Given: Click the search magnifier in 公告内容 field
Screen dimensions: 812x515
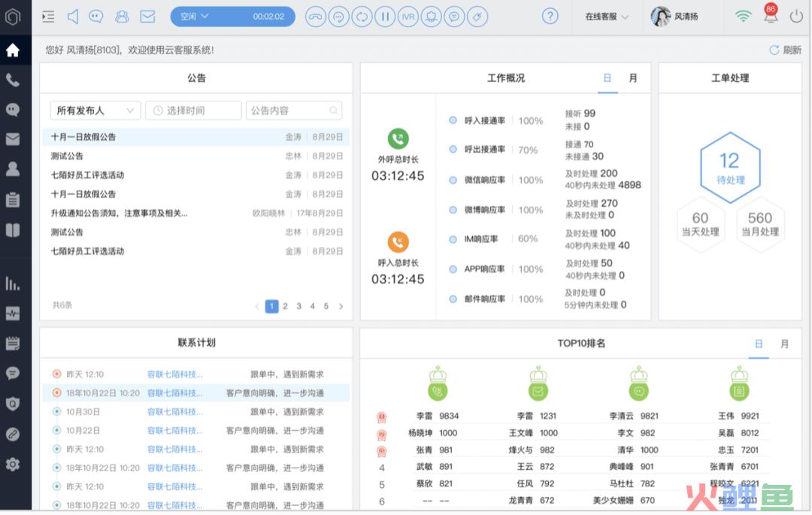Looking at the screenshot, I should tap(334, 111).
